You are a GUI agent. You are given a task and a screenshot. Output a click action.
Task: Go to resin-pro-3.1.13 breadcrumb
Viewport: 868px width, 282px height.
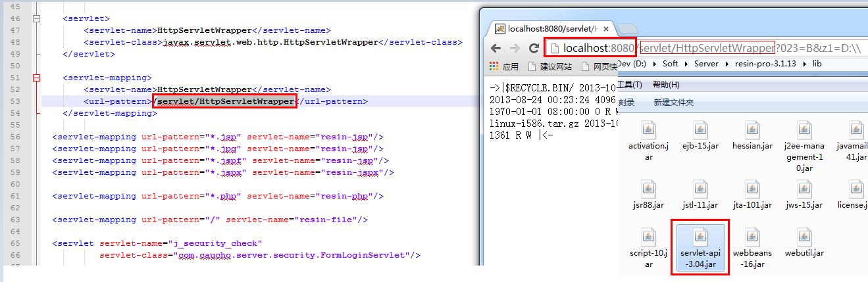click(x=765, y=64)
